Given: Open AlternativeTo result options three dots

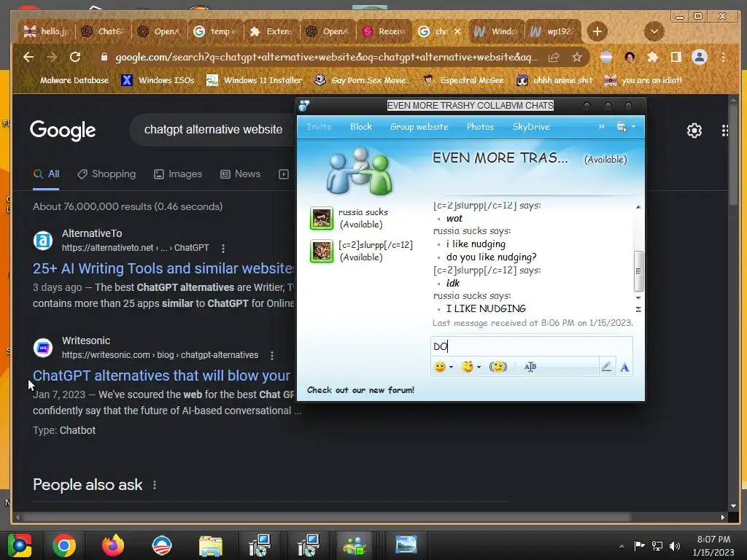Looking at the screenshot, I should tap(223, 248).
